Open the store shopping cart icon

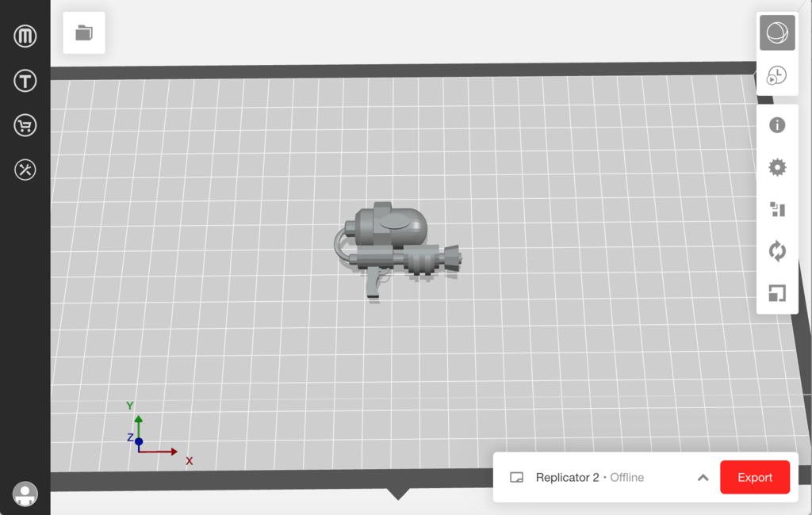pos(25,125)
